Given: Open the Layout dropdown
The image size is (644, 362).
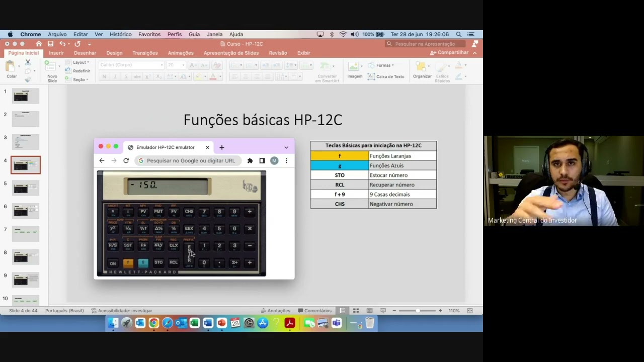Looking at the screenshot, I should tap(77, 62).
